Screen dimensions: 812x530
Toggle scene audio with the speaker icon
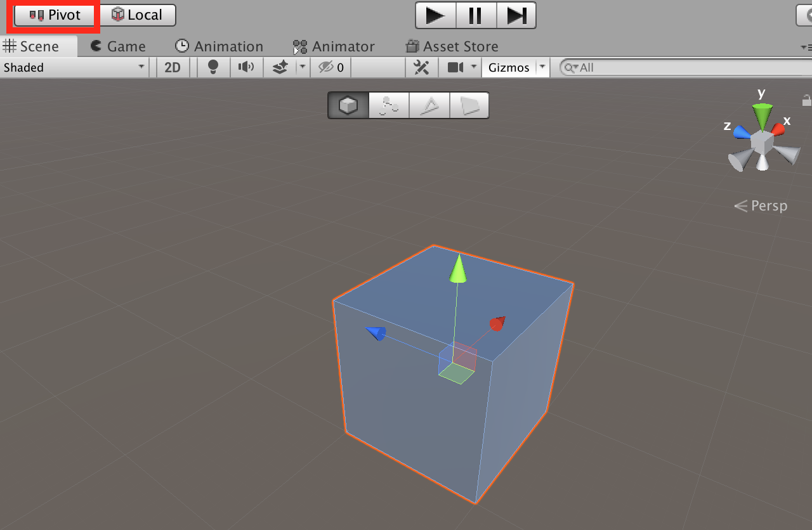coord(246,67)
